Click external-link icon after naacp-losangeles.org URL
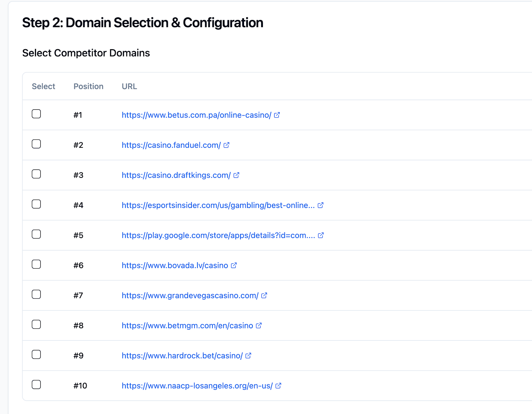The image size is (532, 414). tap(278, 386)
